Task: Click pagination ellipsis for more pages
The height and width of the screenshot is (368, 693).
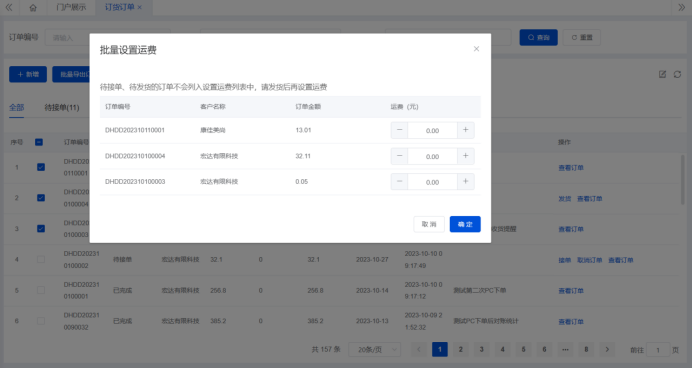Action: pyautogui.click(x=565, y=349)
